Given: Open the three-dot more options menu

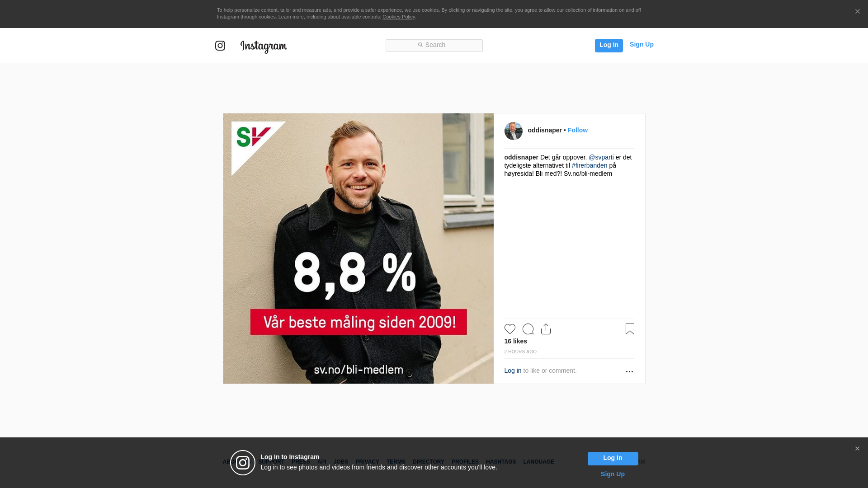Looking at the screenshot, I should 629,371.
